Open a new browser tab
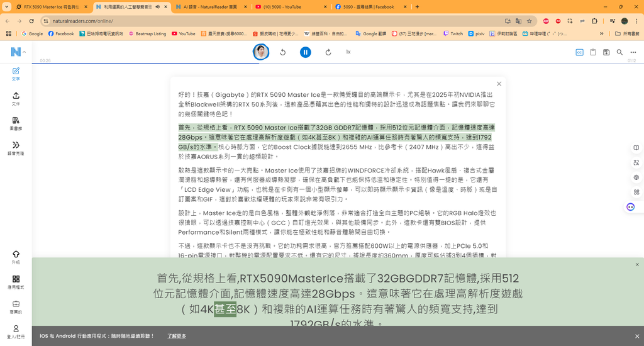 pyautogui.click(x=417, y=7)
